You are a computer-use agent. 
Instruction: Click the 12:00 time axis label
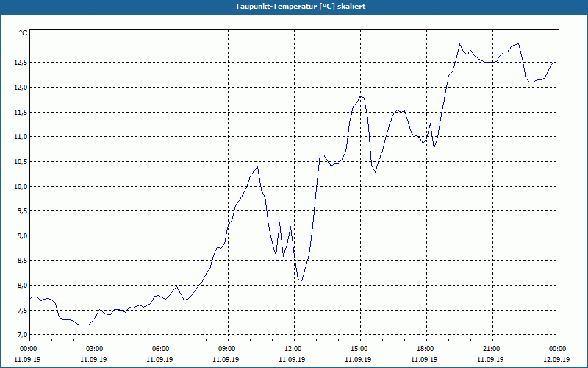[294, 349]
